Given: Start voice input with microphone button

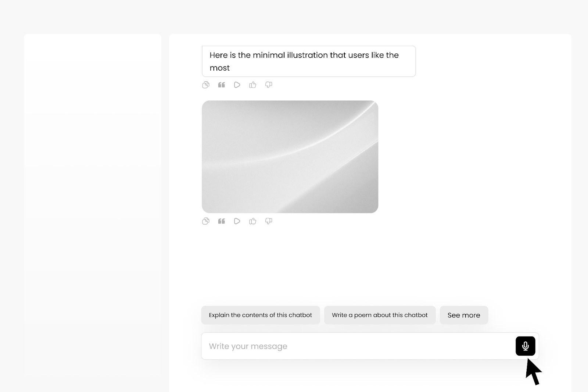Looking at the screenshot, I should [525, 346].
